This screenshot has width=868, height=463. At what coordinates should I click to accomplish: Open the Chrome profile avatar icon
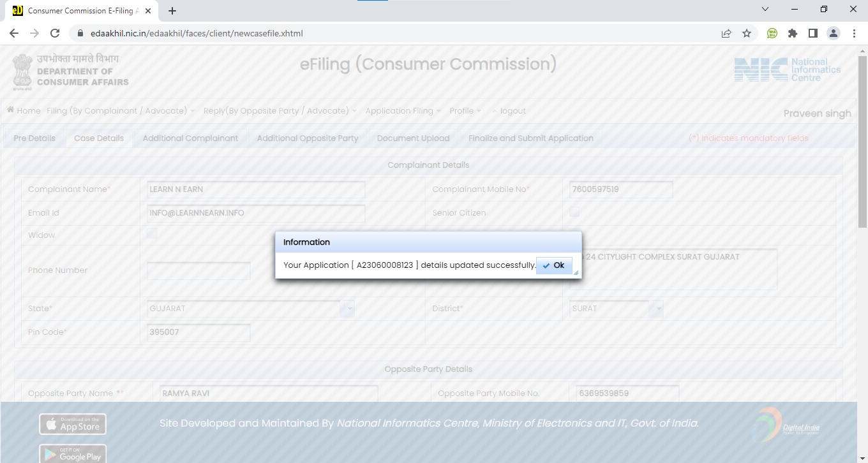[834, 33]
